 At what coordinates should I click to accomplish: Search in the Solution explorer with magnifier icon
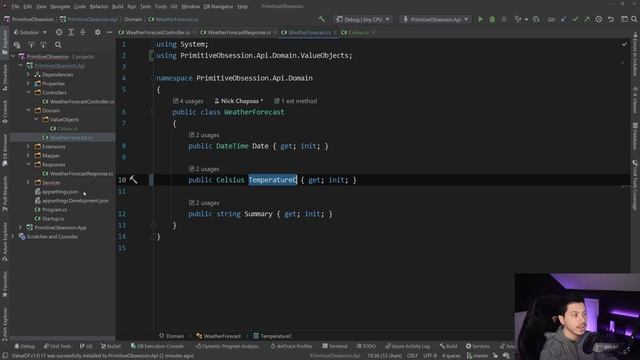pyautogui.click(x=58, y=45)
